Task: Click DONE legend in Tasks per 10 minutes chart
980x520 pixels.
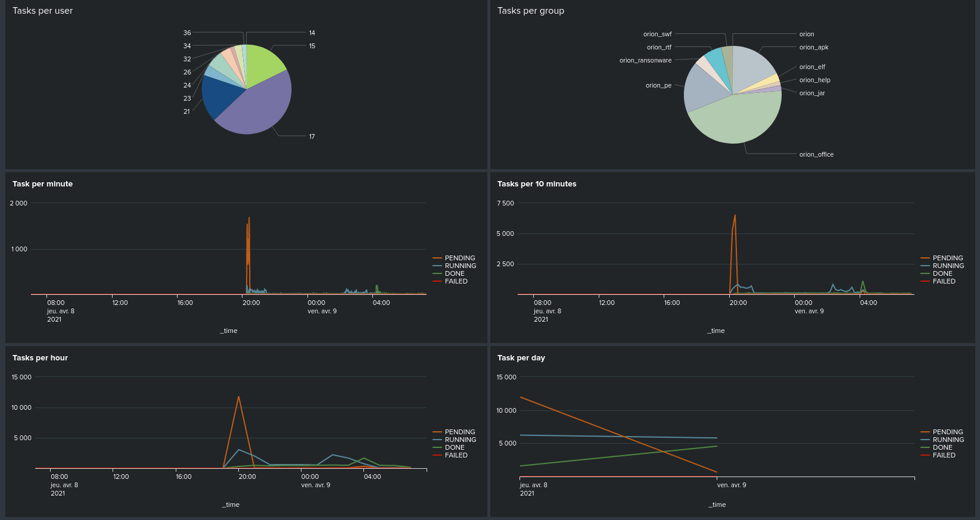Action: coord(937,273)
